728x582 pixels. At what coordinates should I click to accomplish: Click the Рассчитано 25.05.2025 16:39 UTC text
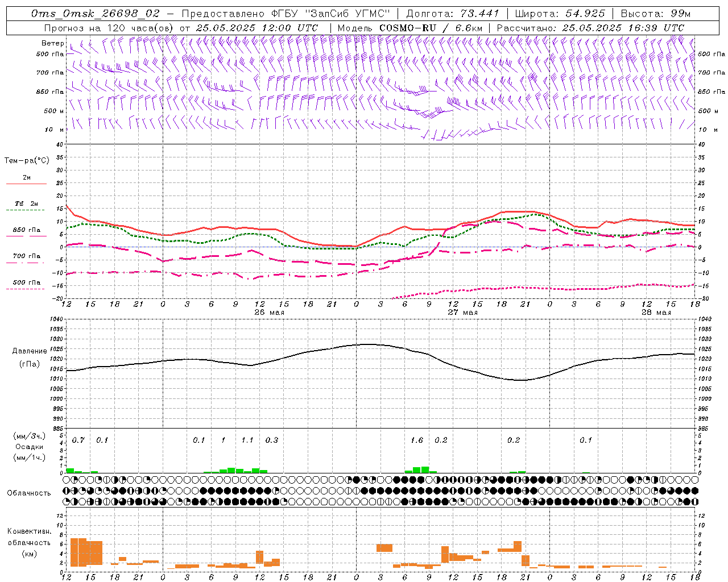[x=590, y=28]
